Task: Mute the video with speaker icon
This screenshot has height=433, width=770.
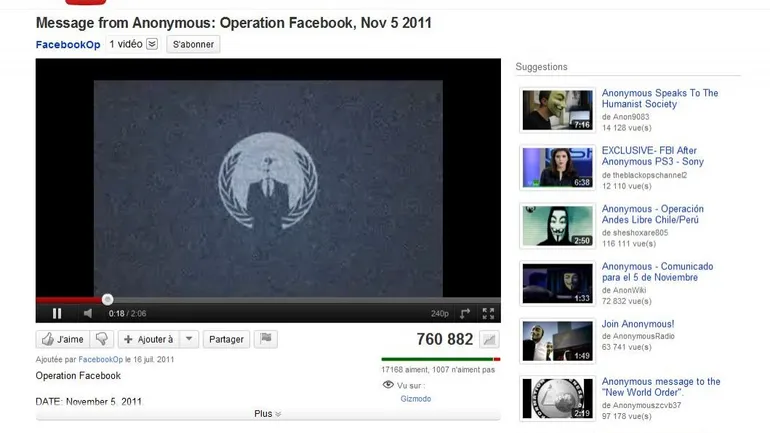Action: click(88, 313)
